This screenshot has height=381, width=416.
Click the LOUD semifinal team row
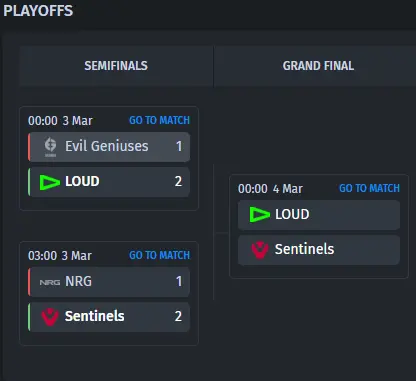109,182
